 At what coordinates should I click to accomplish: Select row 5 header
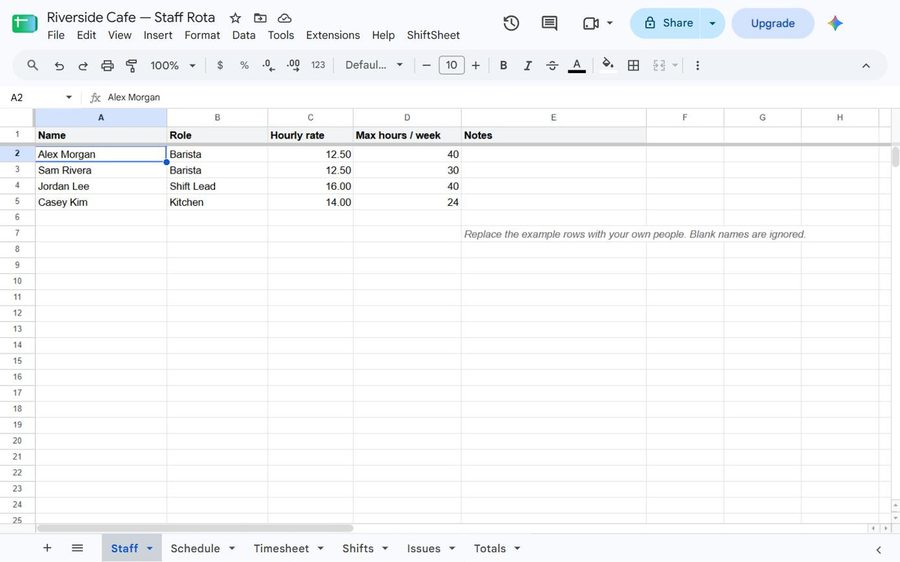tap(17, 201)
